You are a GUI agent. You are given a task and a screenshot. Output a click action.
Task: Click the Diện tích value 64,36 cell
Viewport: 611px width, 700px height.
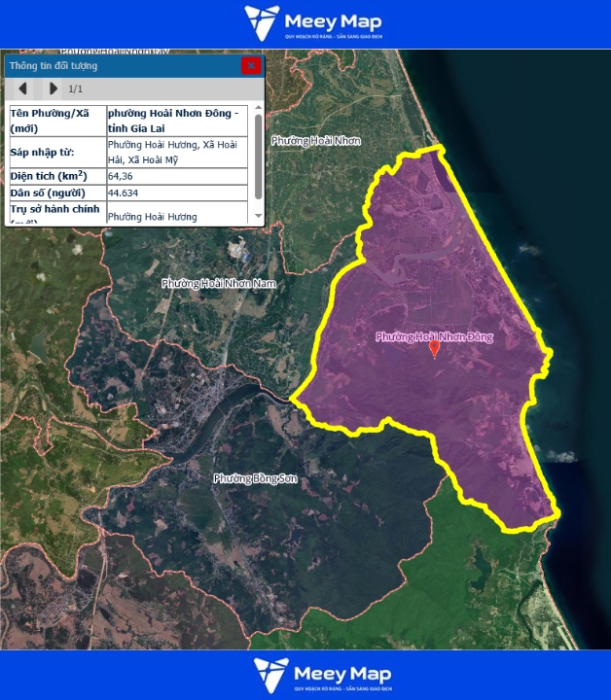coord(177,176)
